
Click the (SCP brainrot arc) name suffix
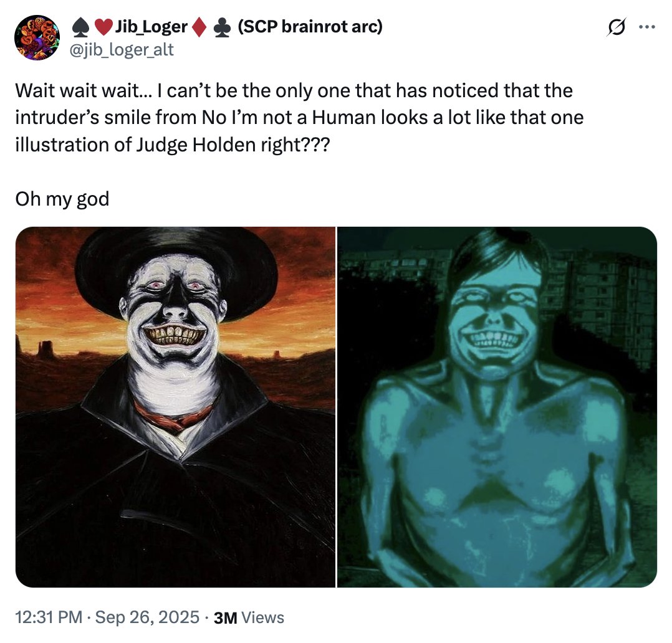310,26
